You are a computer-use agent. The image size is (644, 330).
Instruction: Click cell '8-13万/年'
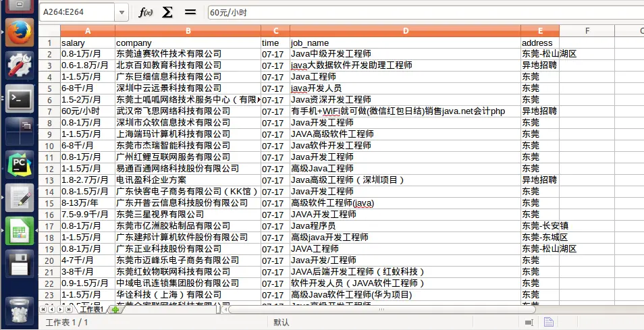coord(88,204)
